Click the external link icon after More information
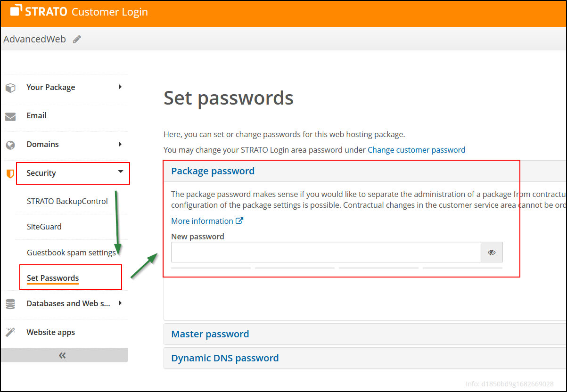Image resolution: width=567 pixels, height=392 pixels. click(239, 220)
